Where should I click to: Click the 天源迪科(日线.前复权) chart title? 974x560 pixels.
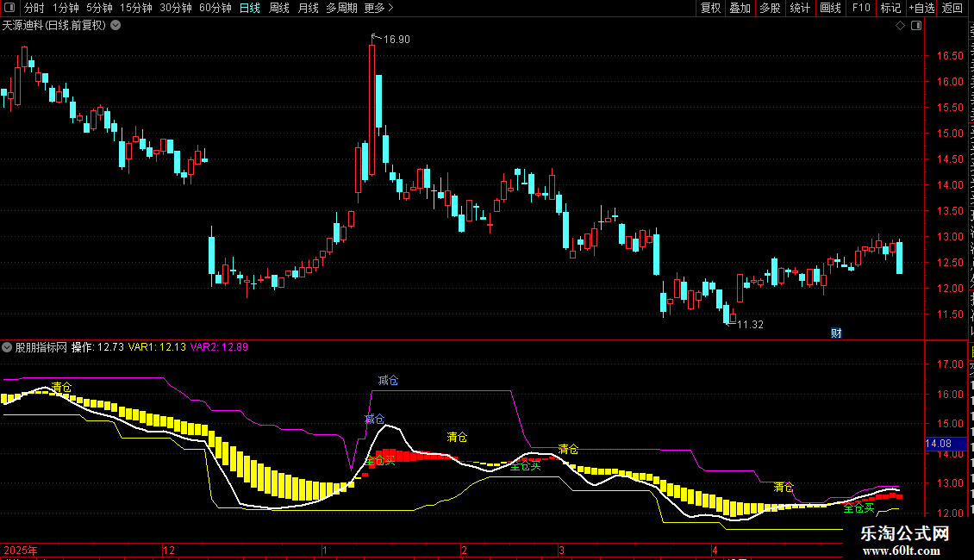coord(54,26)
